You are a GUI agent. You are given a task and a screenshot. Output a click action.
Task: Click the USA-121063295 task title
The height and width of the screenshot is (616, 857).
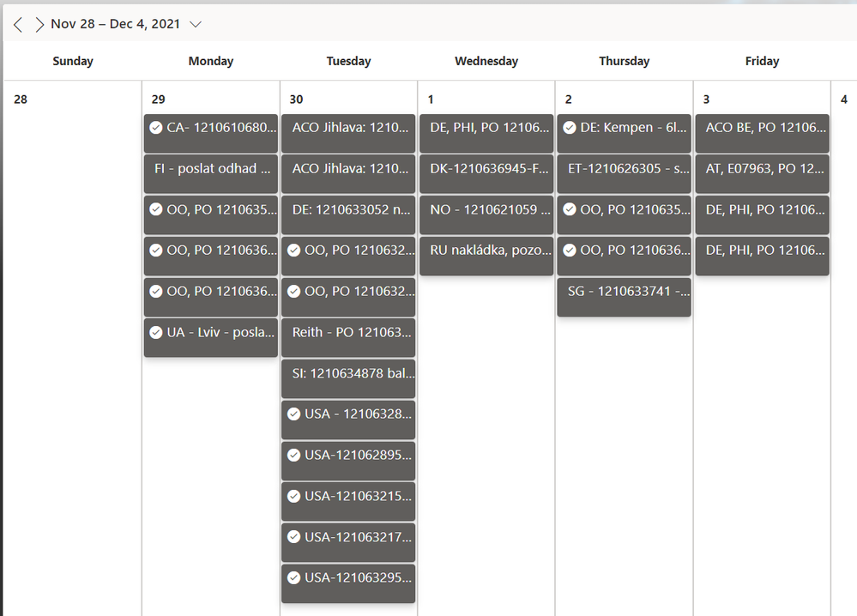pyautogui.click(x=358, y=577)
